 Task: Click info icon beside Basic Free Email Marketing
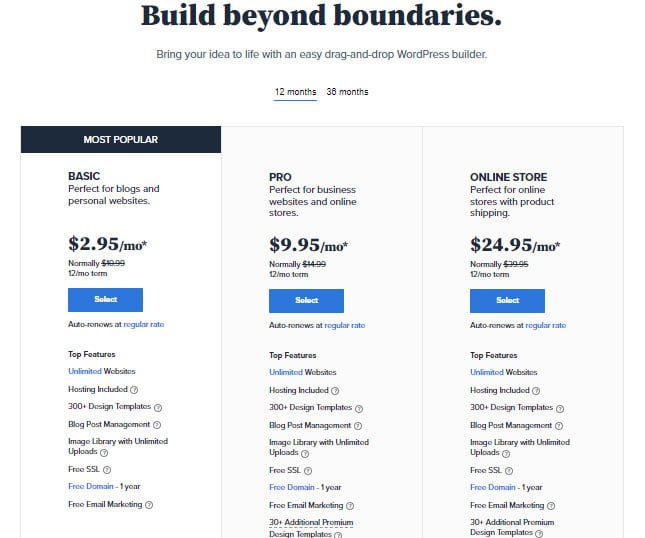tap(149, 505)
